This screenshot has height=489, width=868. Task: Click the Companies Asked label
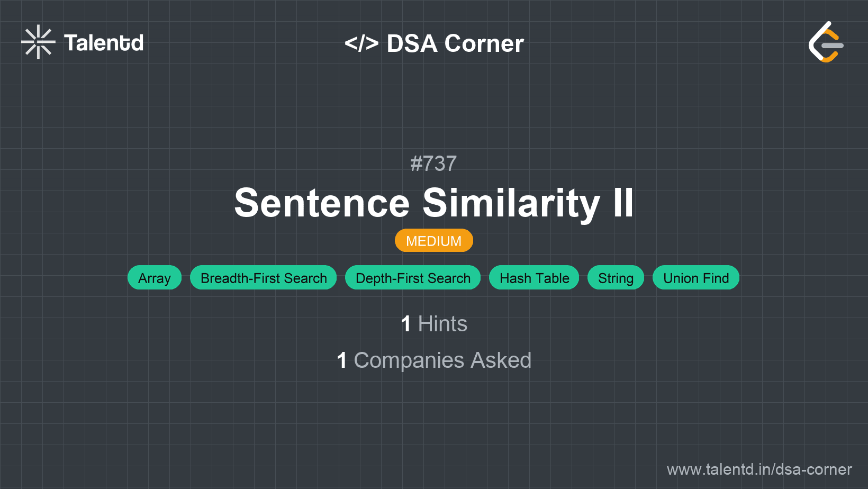(x=442, y=360)
